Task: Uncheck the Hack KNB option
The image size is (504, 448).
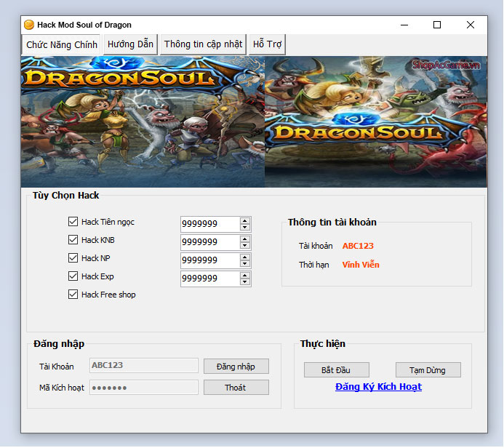Action: coord(73,240)
